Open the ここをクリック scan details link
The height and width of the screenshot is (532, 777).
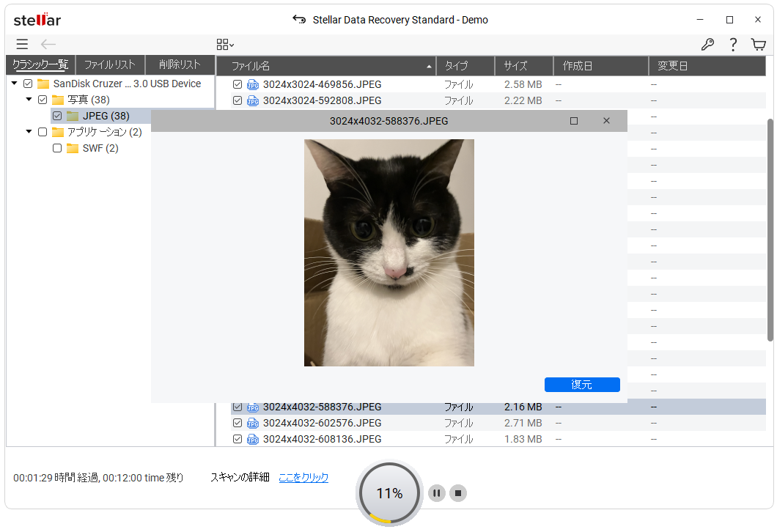pyautogui.click(x=303, y=477)
